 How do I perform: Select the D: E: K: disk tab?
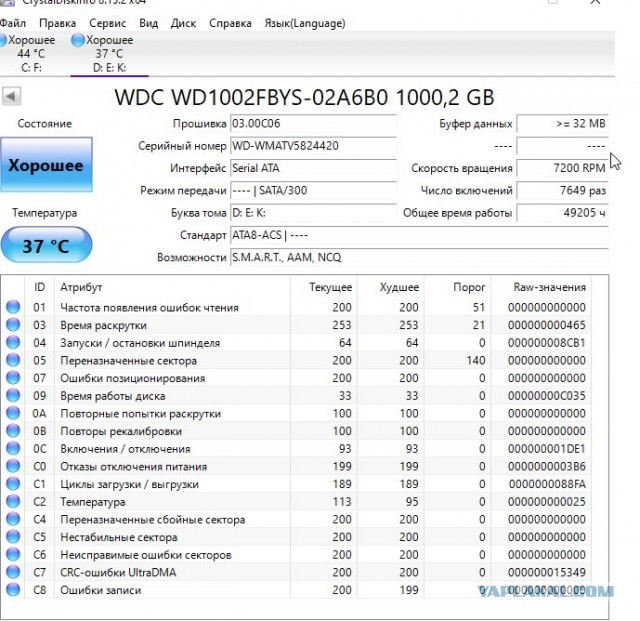pos(109,54)
